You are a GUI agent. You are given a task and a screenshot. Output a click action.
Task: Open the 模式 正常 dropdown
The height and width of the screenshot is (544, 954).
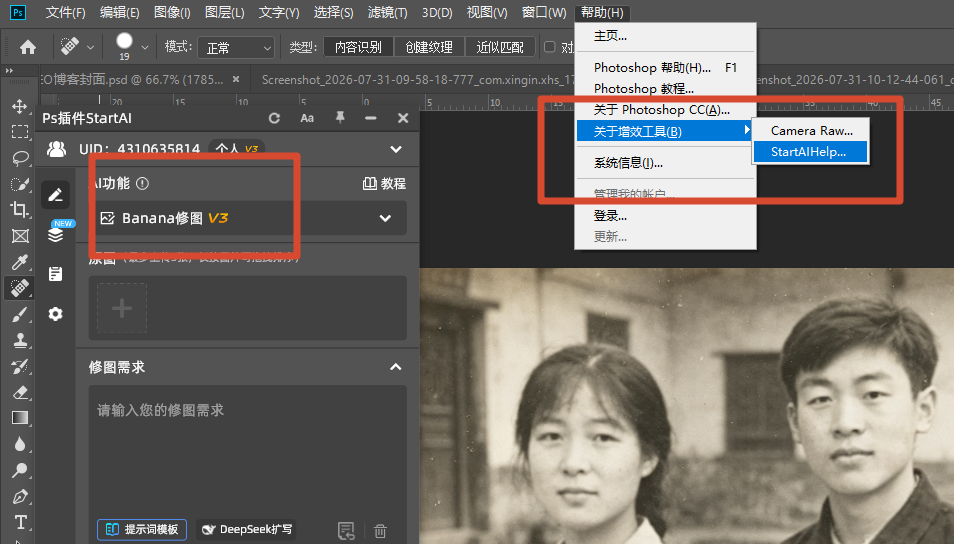(x=236, y=47)
